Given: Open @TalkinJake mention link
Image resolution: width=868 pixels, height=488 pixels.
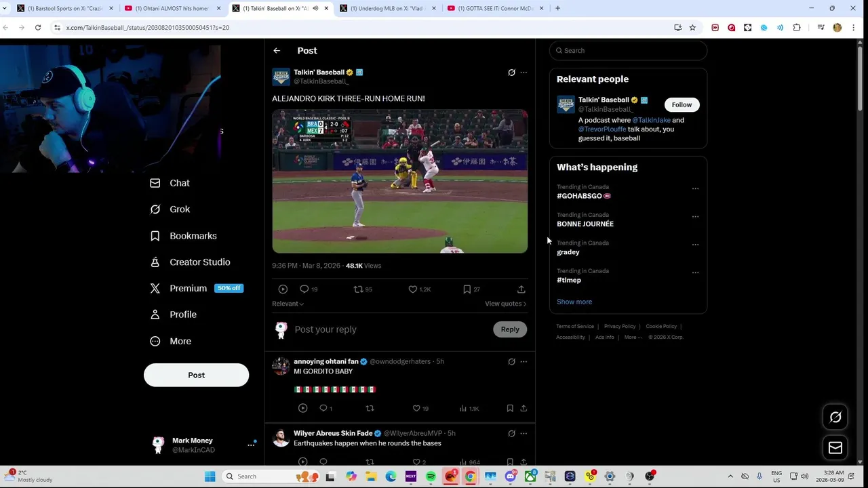Looking at the screenshot, I should [x=651, y=120].
